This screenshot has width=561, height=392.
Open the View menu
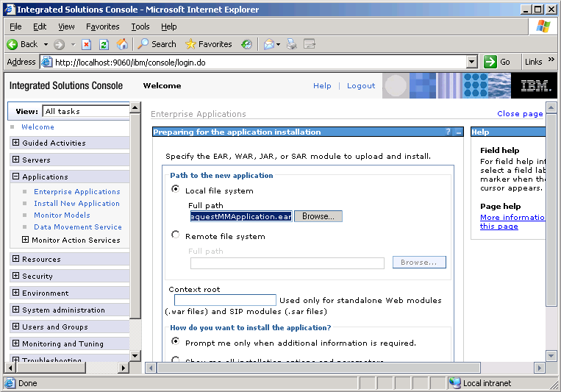click(66, 26)
